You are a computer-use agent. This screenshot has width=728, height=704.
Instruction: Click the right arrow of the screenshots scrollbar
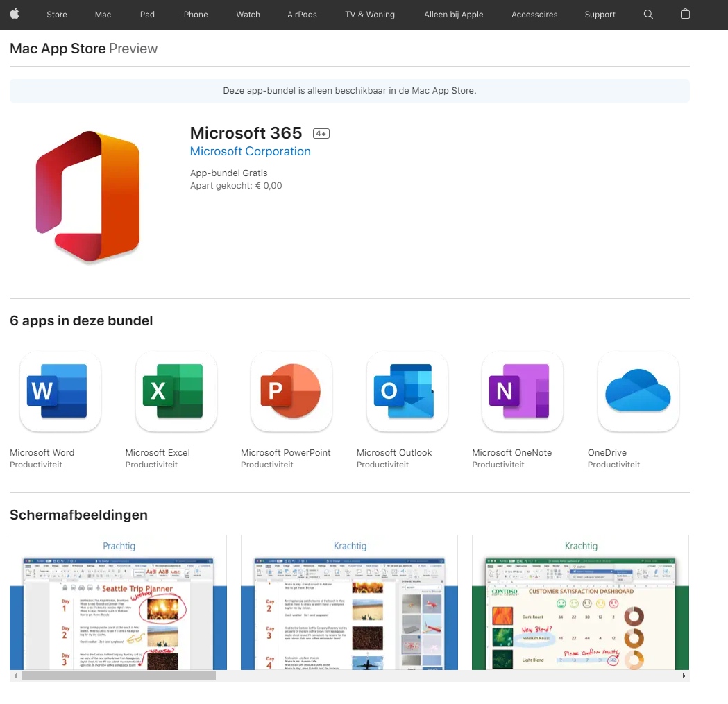pyautogui.click(x=684, y=676)
